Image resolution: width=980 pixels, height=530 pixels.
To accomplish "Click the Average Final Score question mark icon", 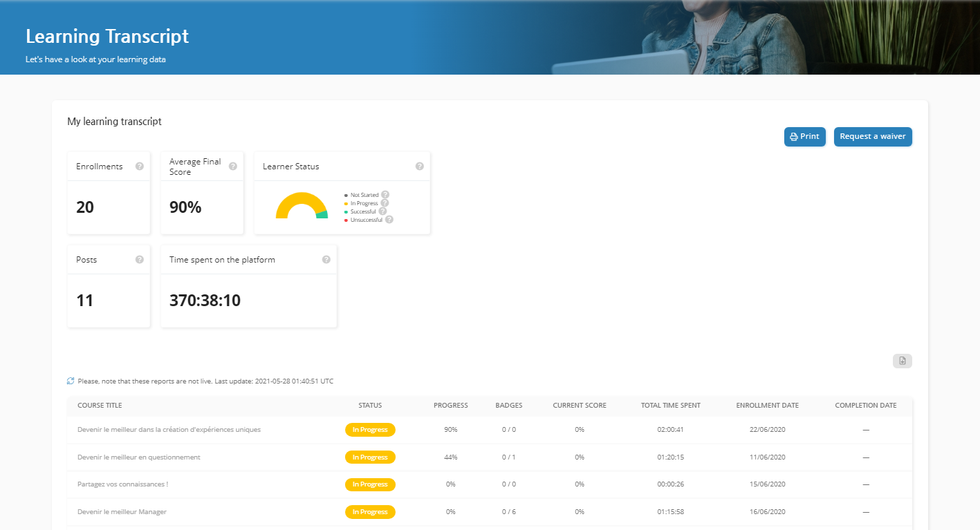I will (232, 166).
